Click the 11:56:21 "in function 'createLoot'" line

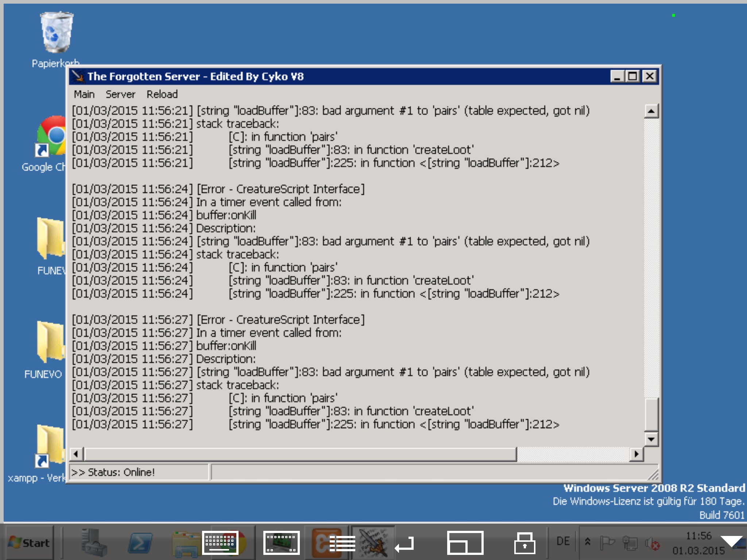pos(273,150)
